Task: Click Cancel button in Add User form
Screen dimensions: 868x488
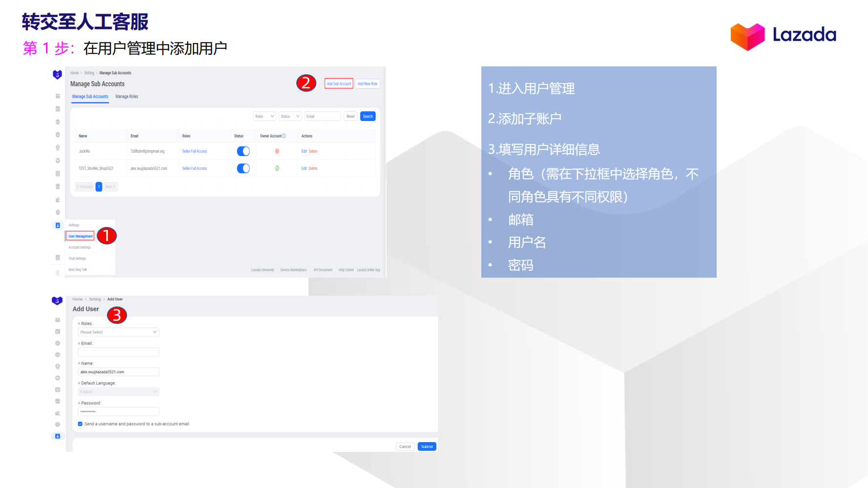Action: pos(405,447)
